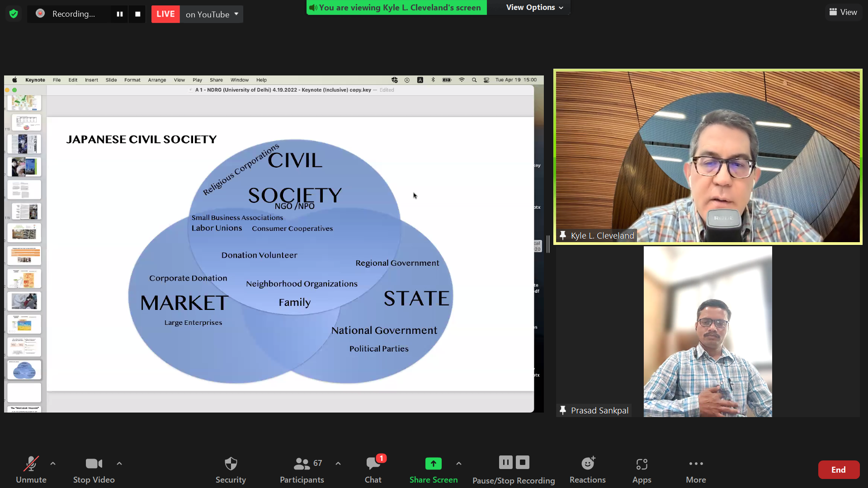Expand audio options caret beside Unmute

click(x=53, y=464)
